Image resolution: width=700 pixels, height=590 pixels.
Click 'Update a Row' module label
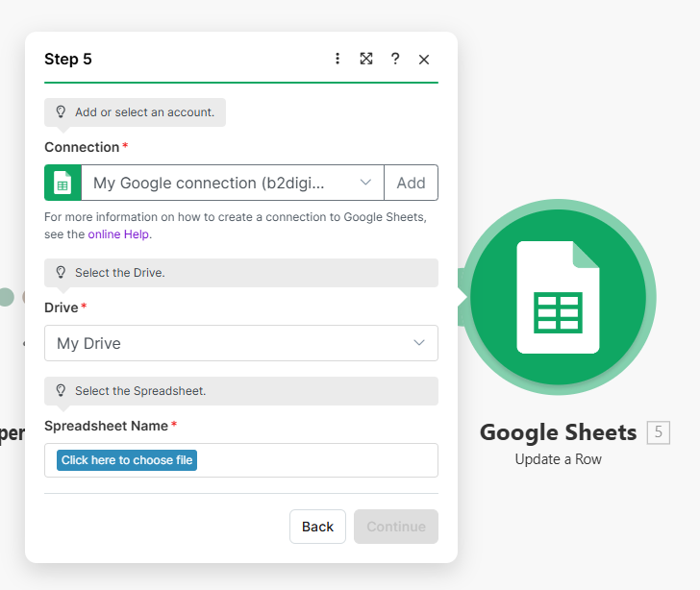point(558,459)
